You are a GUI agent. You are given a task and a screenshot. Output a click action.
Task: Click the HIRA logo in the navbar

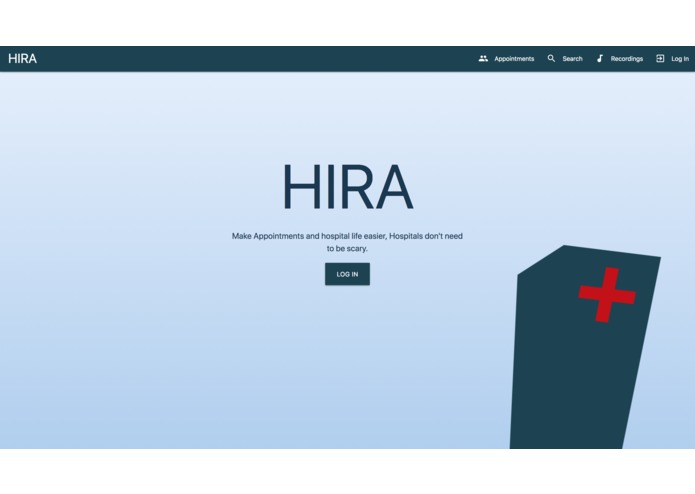click(x=23, y=58)
